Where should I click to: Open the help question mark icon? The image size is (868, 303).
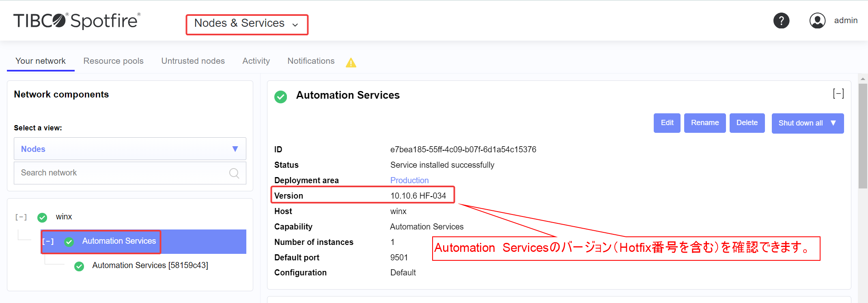click(x=781, y=20)
